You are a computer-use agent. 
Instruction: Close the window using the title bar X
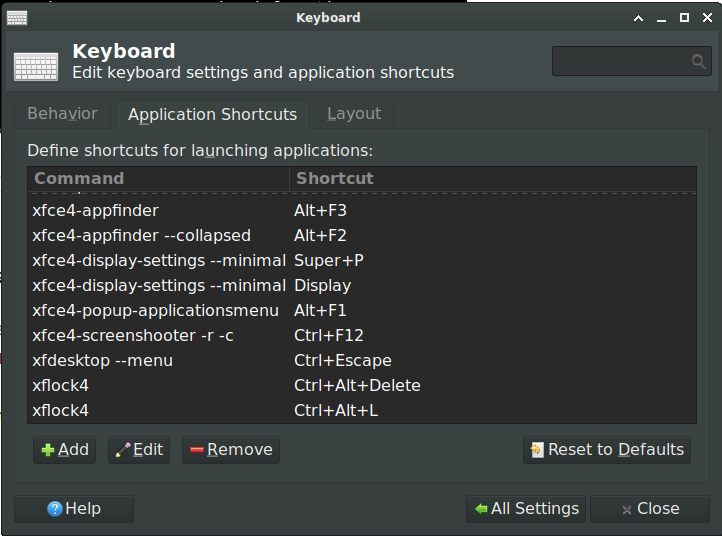click(x=707, y=18)
